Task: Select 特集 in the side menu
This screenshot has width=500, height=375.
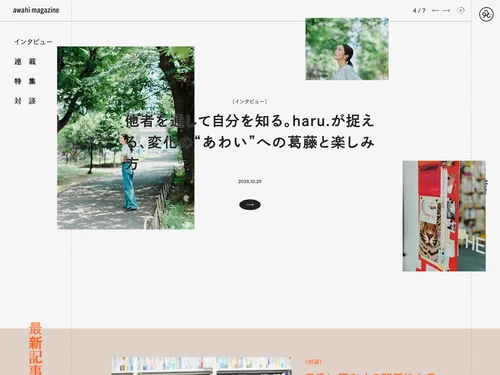Action: tap(25, 81)
